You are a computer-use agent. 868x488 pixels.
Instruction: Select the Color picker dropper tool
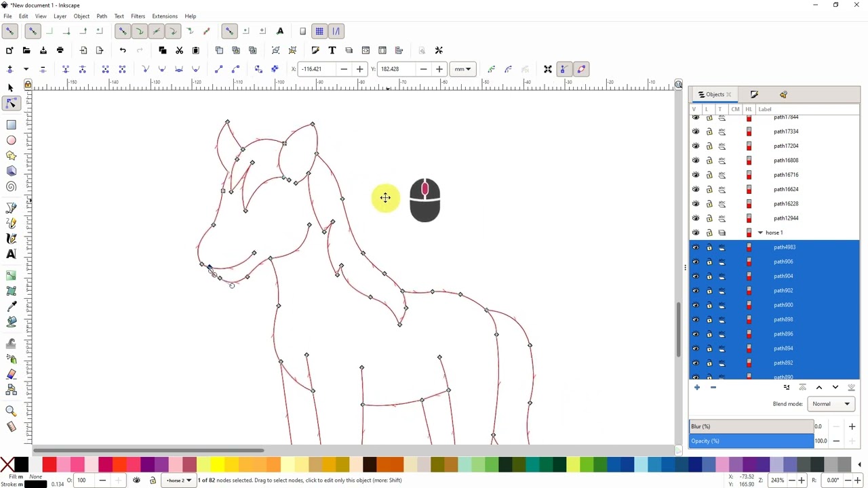coord(11,306)
